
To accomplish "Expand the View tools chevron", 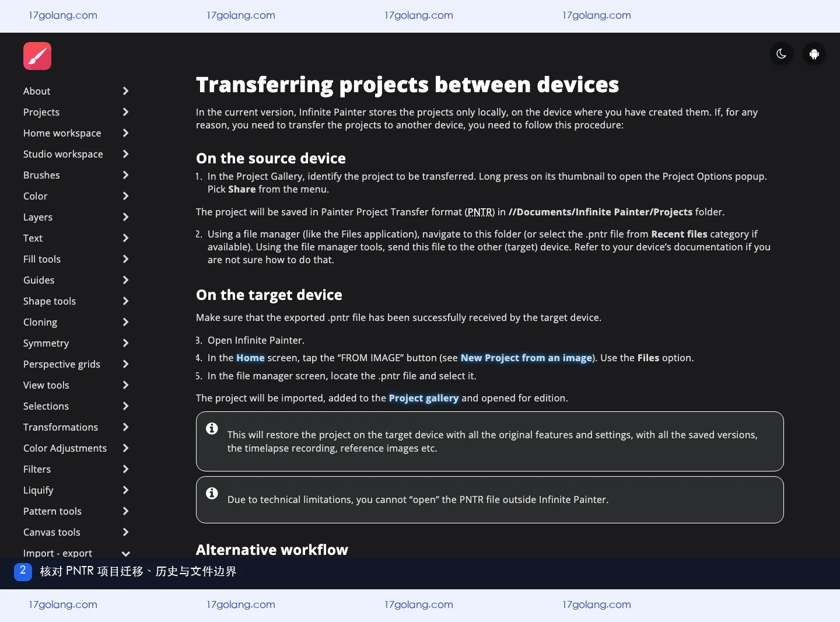I will click(125, 385).
